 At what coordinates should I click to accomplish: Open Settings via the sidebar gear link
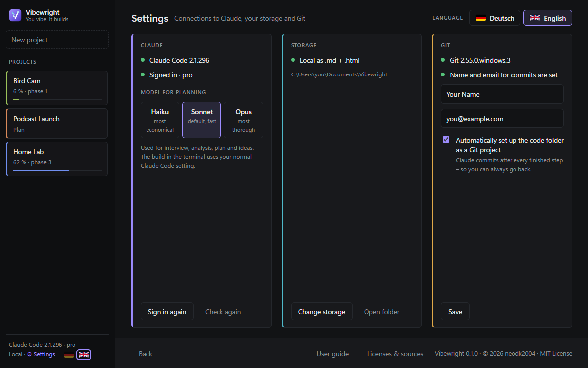coord(41,354)
